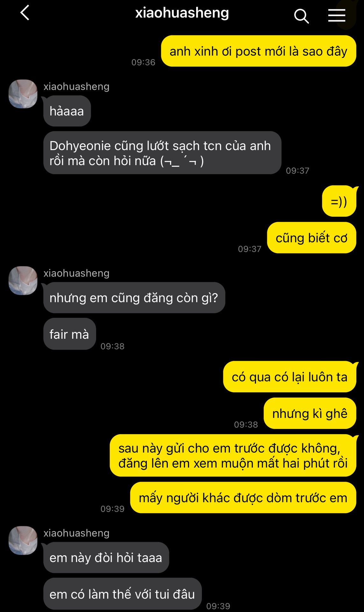Tap the '=))' yellow bubble

pos(339,201)
